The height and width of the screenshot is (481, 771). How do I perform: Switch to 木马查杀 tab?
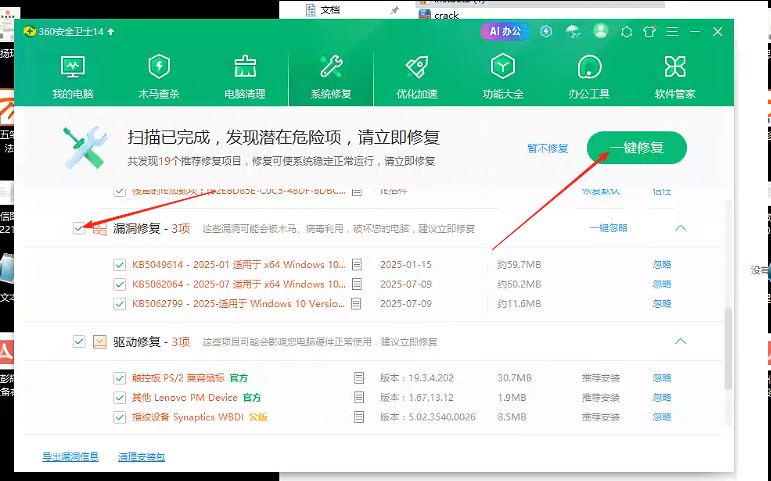click(x=159, y=77)
